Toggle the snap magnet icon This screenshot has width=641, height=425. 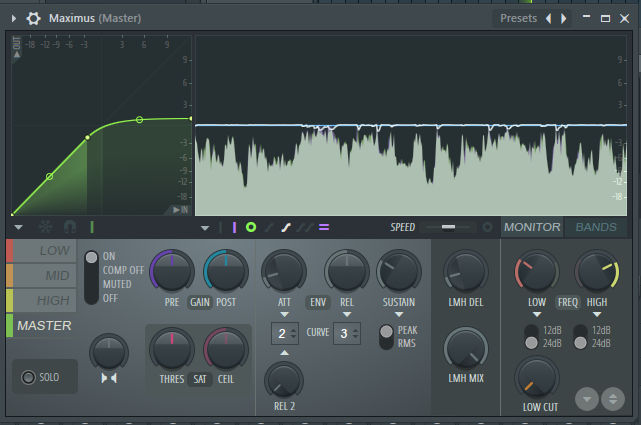point(70,226)
